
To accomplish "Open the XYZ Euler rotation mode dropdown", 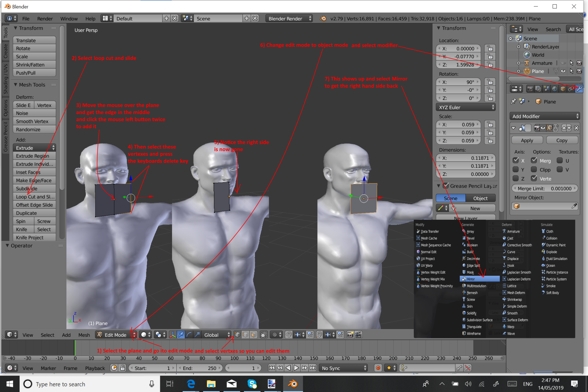I will 466,107.
